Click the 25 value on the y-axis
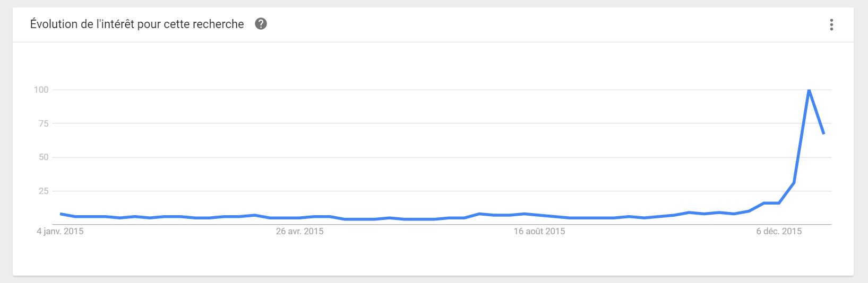Screen dimensions: 868x283 coord(43,191)
